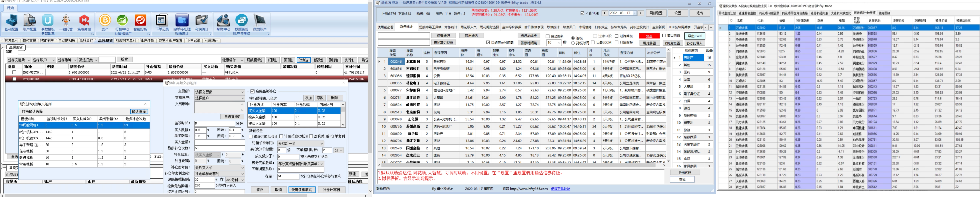Open 交易账户 dropdown in add-rule dialog

click(x=219, y=98)
